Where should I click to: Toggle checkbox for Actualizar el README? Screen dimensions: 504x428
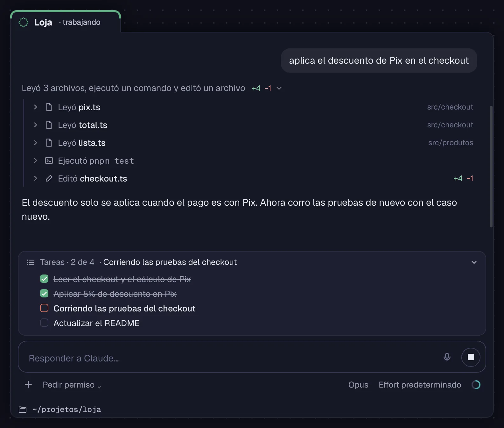pyautogui.click(x=44, y=323)
